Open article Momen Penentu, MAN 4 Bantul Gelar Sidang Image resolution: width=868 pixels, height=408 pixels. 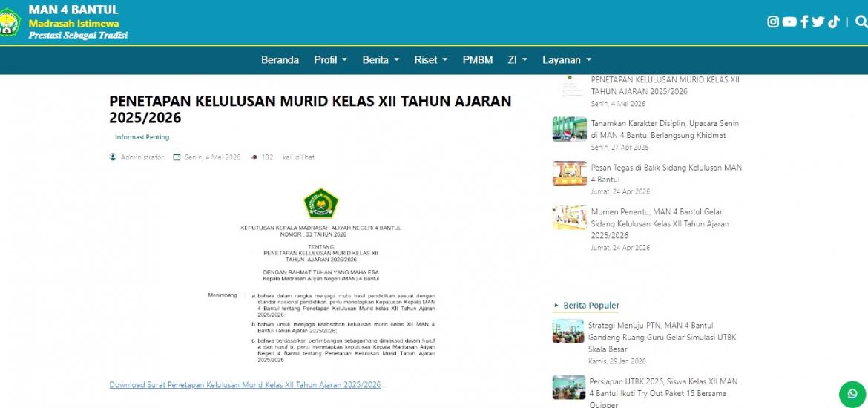660,223
